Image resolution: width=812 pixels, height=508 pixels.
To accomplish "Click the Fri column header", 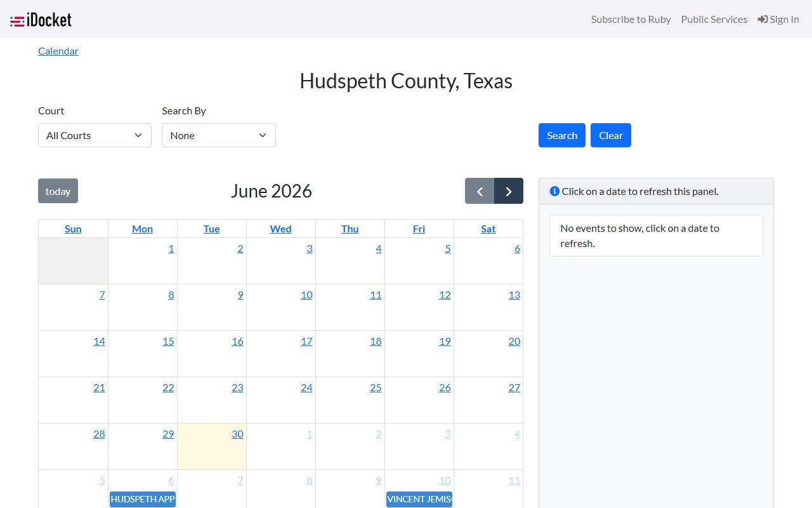I will pyautogui.click(x=419, y=229).
